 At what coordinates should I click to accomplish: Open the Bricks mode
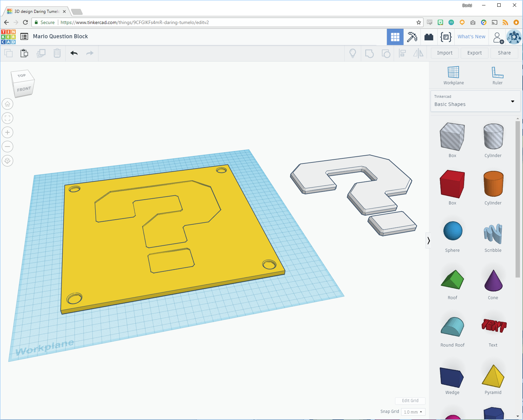(429, 37)
